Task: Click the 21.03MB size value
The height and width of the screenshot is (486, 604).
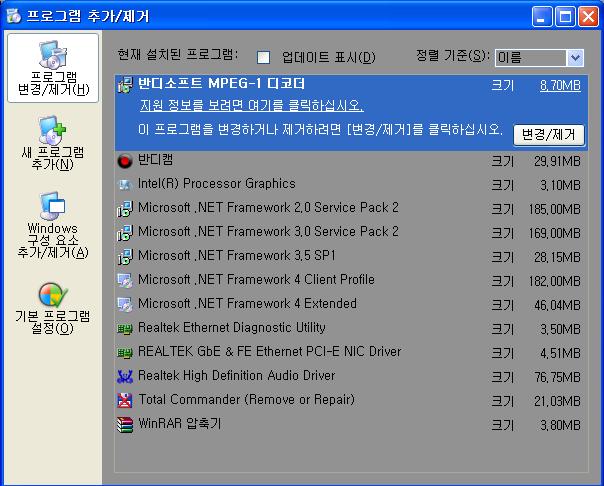Action: click(x=557, y=401)
